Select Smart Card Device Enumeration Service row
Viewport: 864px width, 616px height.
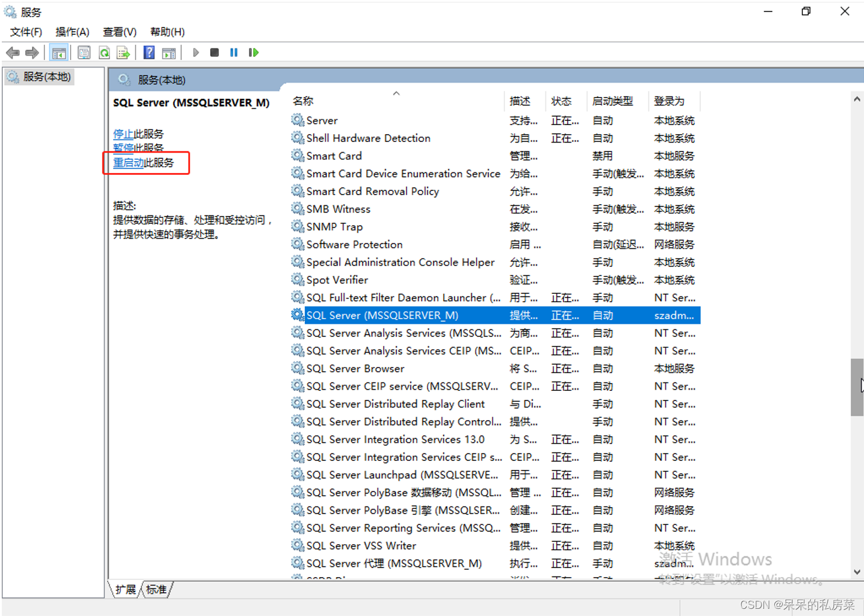[x=495, y=174]
